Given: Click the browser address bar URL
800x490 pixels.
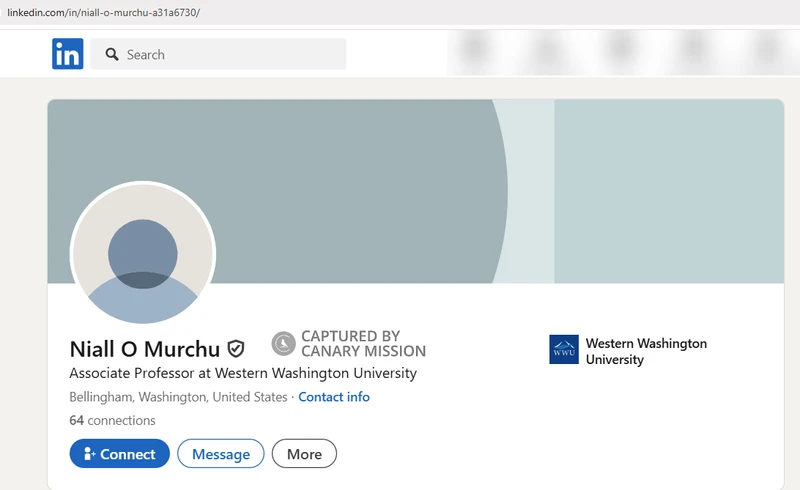Looking at the screenshot, I should click(104, 12).
